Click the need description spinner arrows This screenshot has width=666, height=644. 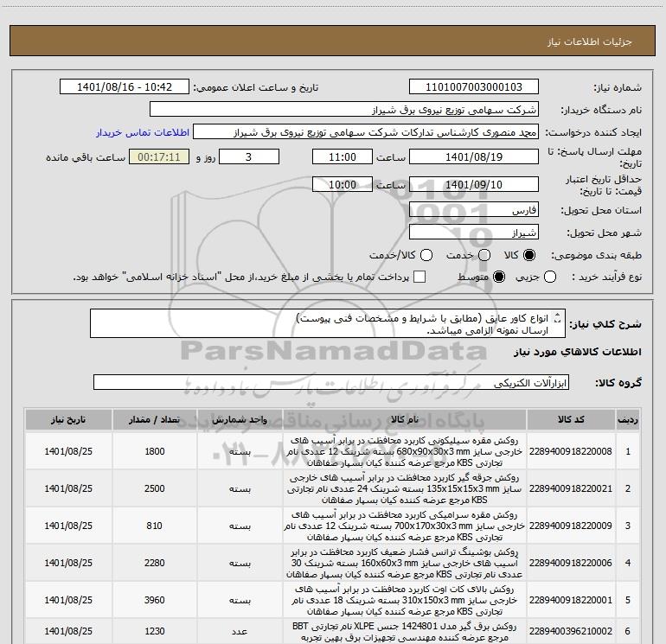click(558, 318)
